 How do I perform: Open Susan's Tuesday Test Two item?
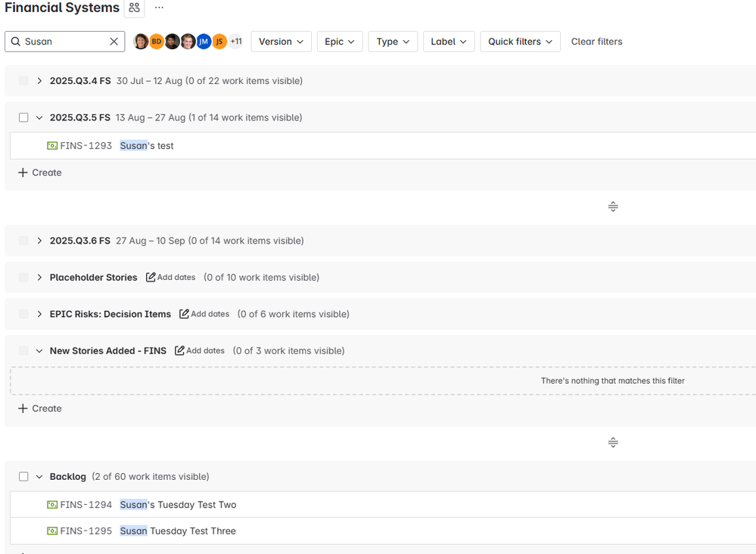click(x=178, y=505)
